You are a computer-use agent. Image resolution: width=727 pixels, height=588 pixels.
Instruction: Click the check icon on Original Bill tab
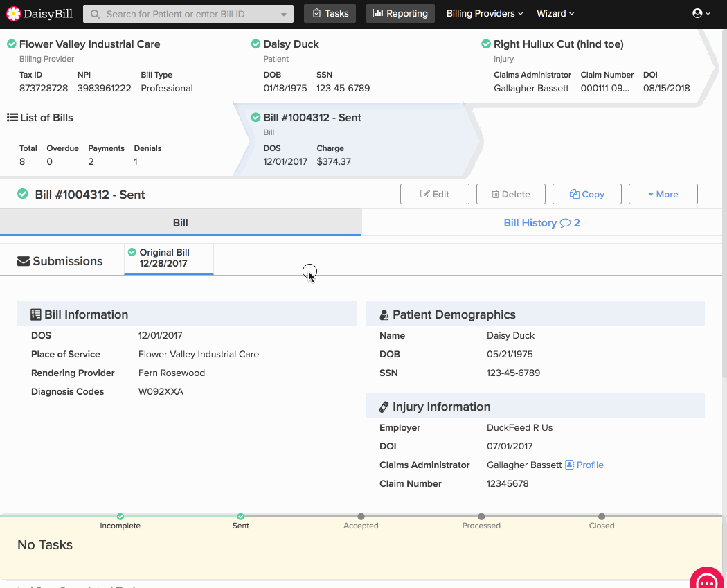click(132, 252)
